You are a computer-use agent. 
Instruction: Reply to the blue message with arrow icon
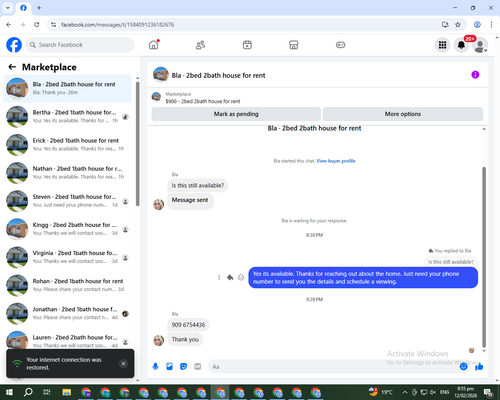click(230, 277)
